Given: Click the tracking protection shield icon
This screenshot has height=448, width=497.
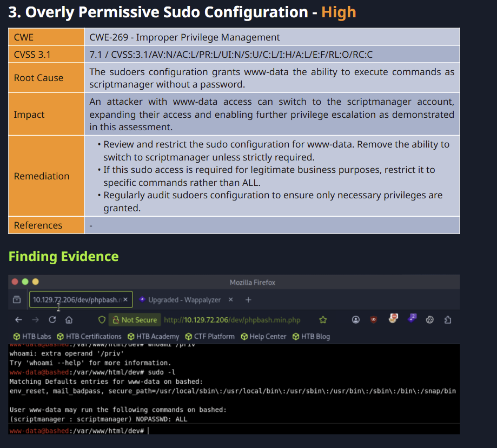Looking at the screenshot, I should [102, 320].
